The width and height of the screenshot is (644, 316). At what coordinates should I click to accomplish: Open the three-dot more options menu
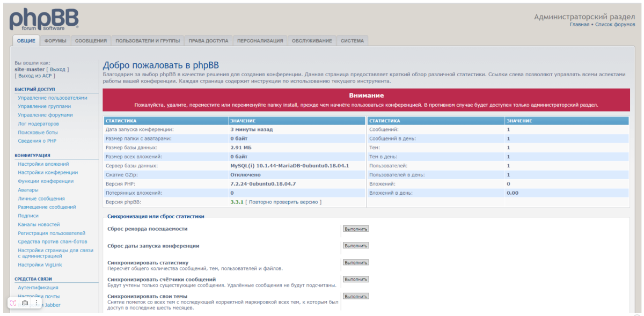[36, 303]
